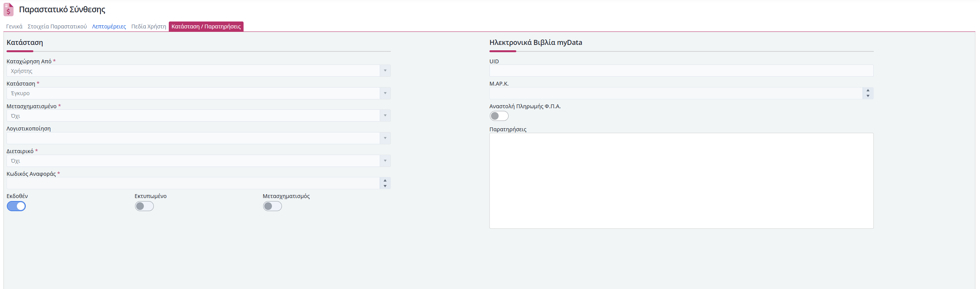Open the Κατάσταση dropdown showing Έγκυρο
980x289 pixels.
(385, 93)
